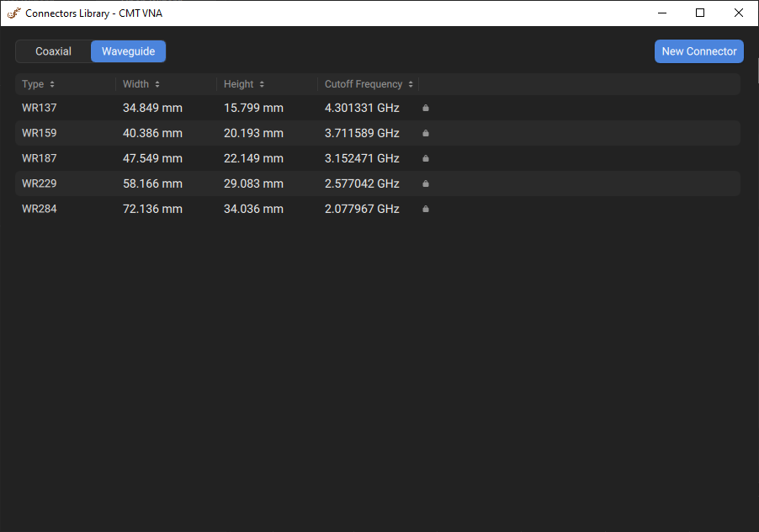Click the lock icon beside WR229
Image resolution: width=759 pixels, height=532 pixels.
click(426, 184)
